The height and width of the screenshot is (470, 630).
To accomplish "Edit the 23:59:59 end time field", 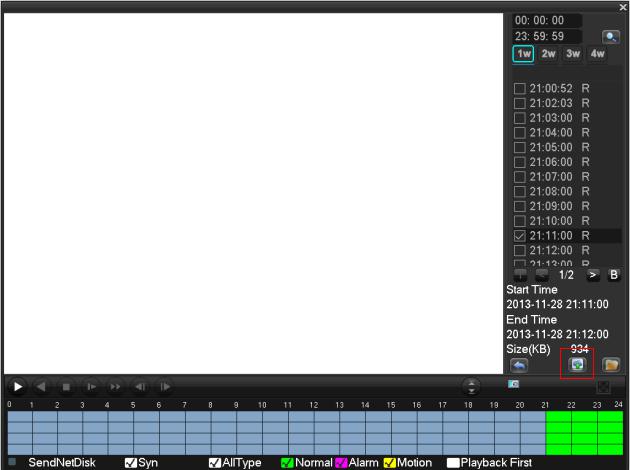I will [x=547, y=37].
